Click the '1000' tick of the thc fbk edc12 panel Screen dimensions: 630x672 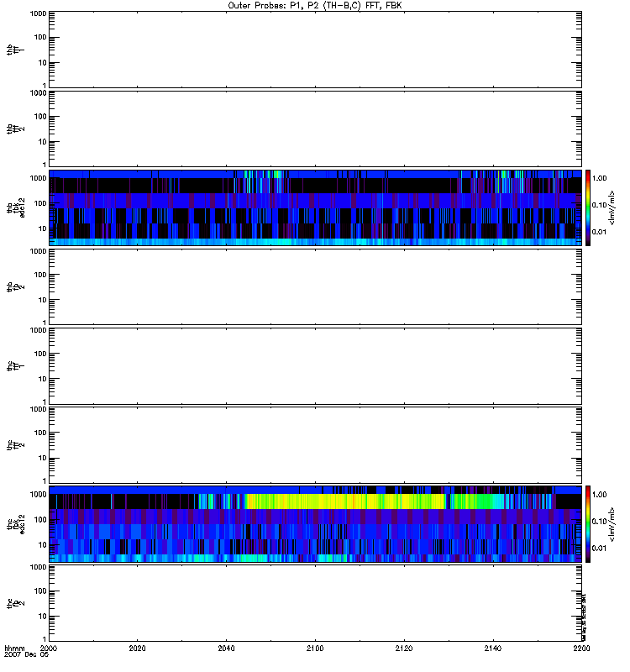pyautogui.click(x=38, y=494)
